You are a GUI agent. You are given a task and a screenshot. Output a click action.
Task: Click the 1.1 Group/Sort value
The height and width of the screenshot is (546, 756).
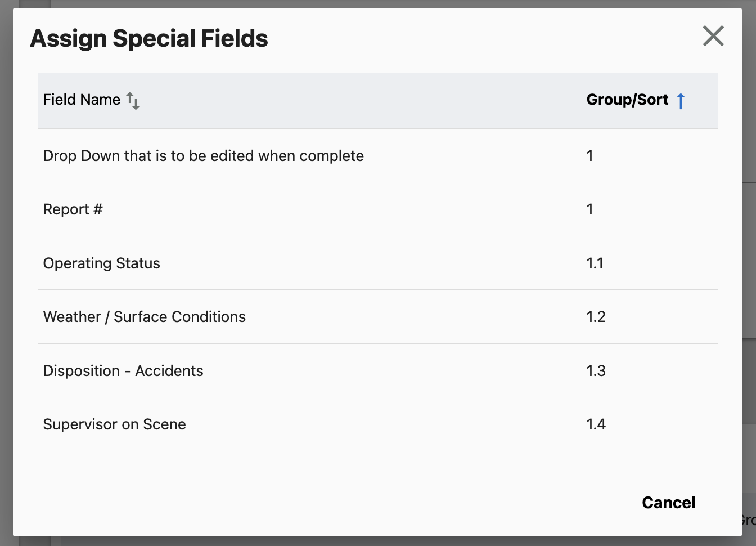coord(595,263)
